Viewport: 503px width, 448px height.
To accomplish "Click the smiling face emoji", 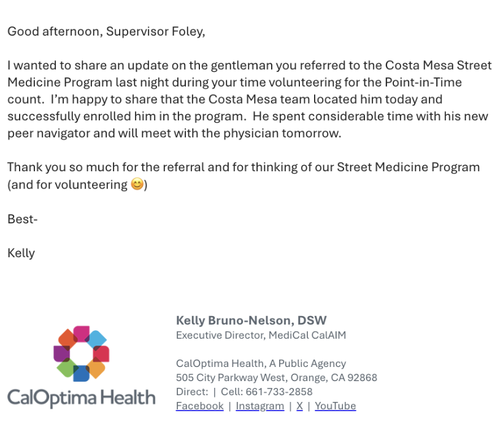I will point(137,184).
